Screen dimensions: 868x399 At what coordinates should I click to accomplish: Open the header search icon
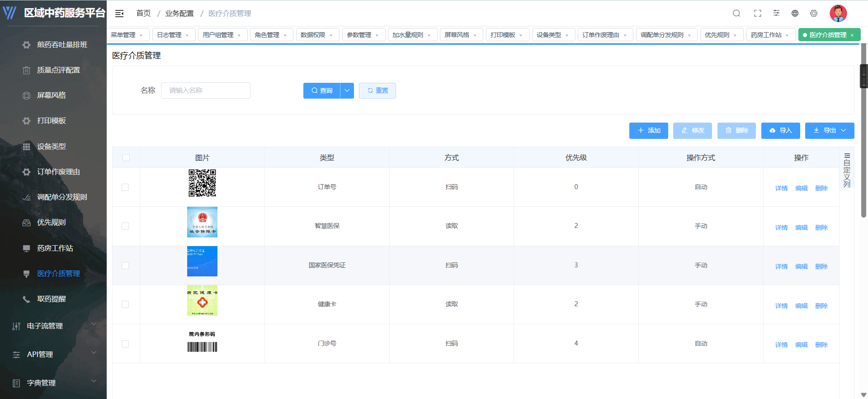point(736,14)
